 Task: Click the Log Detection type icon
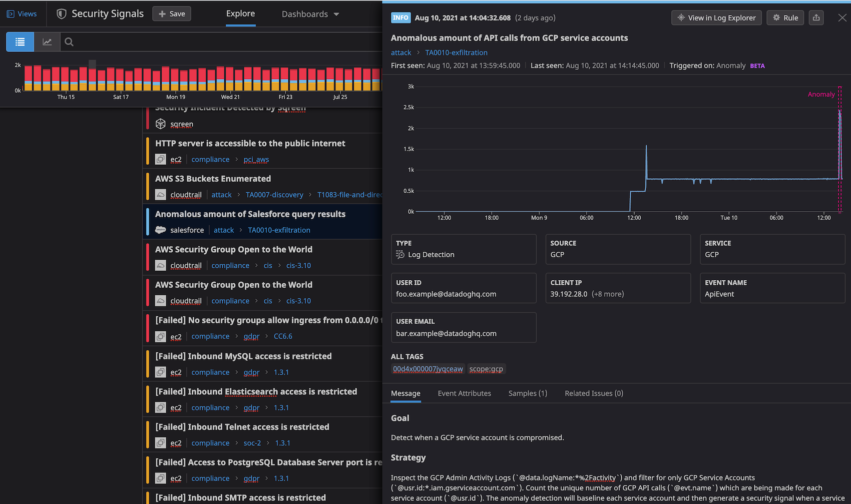pos(399,254)
